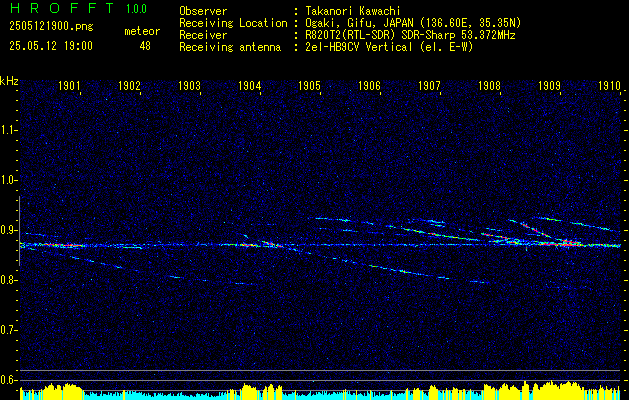The width and height of the screenshot is (629, 400).
Task: Click the meteor label
Action: (142, 31)
